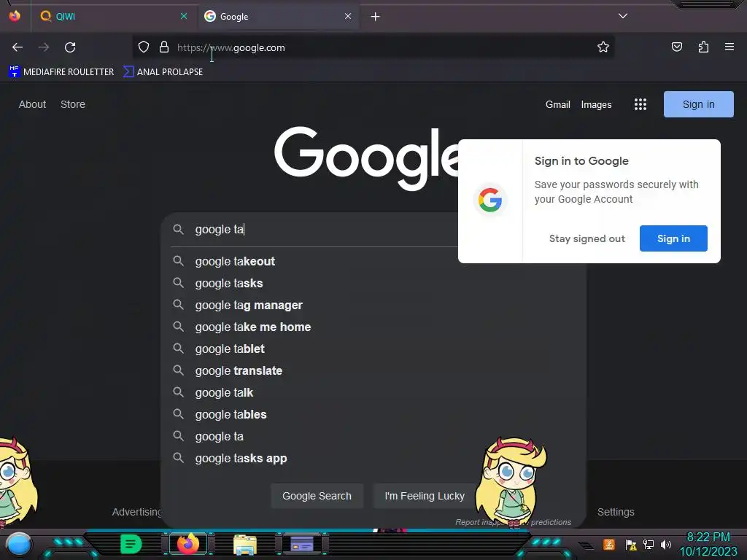This screenshot has width=747, height=560.
Task: Bookmark this page with the star icon
Action: (x=603, y=47)
